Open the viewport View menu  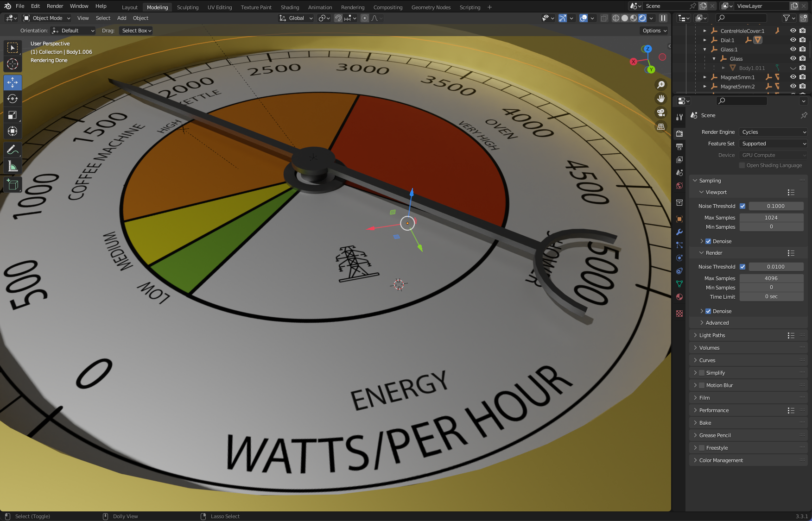click(x=83, y=18)
